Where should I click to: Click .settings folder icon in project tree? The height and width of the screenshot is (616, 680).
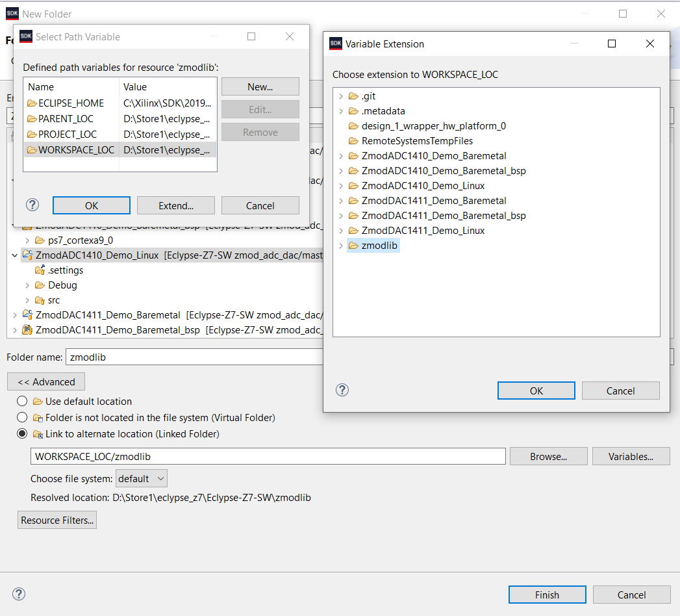40,270
